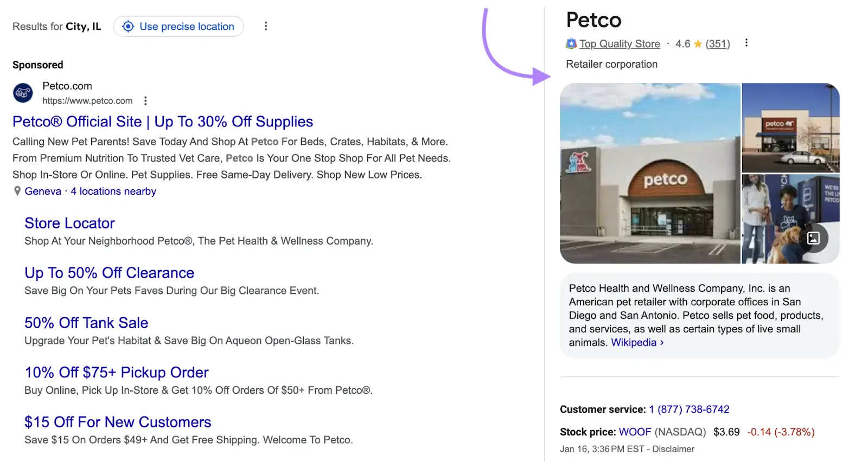
Task: Click the gold star rating icon
Action: pos(697,43)
